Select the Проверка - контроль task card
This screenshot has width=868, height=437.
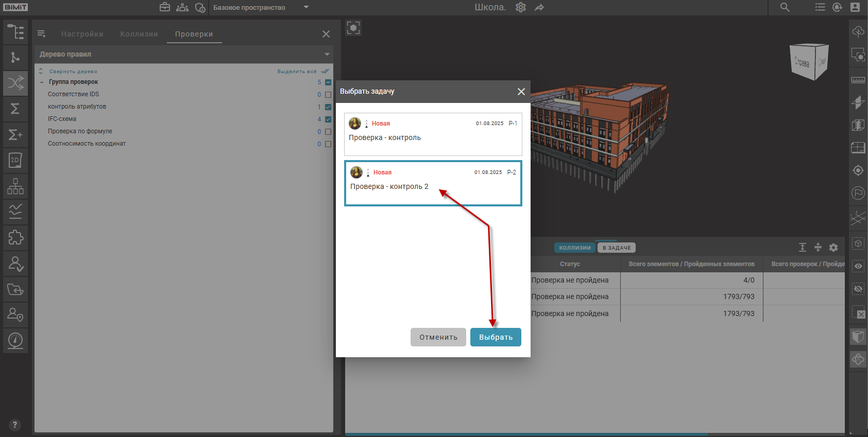tap(433, 134)
